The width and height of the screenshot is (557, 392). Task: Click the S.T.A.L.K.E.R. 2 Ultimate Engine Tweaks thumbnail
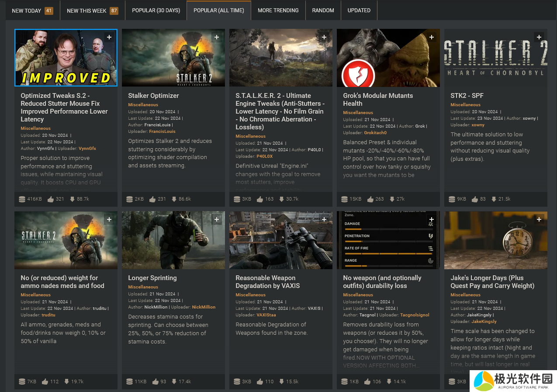pos(280,58)
